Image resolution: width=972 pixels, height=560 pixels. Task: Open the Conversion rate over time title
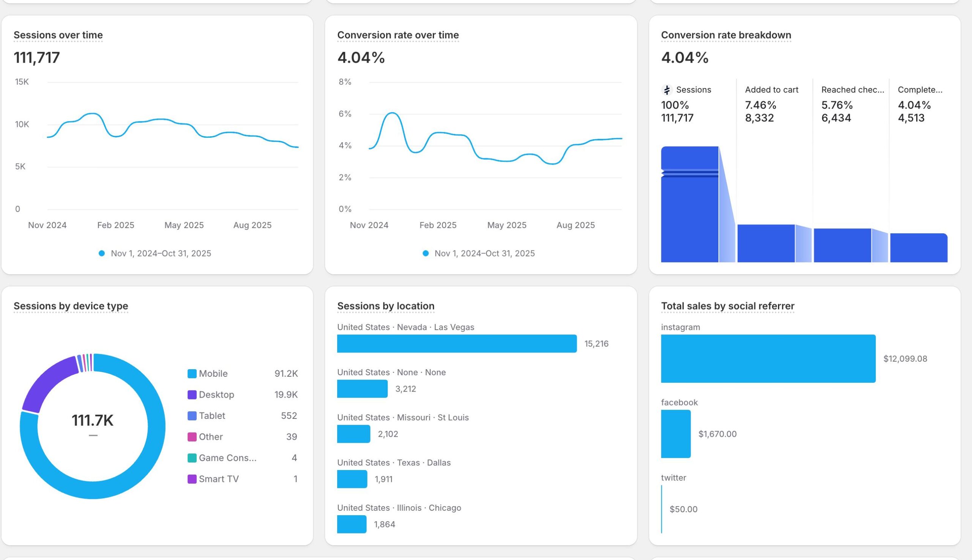coord(398,35)
